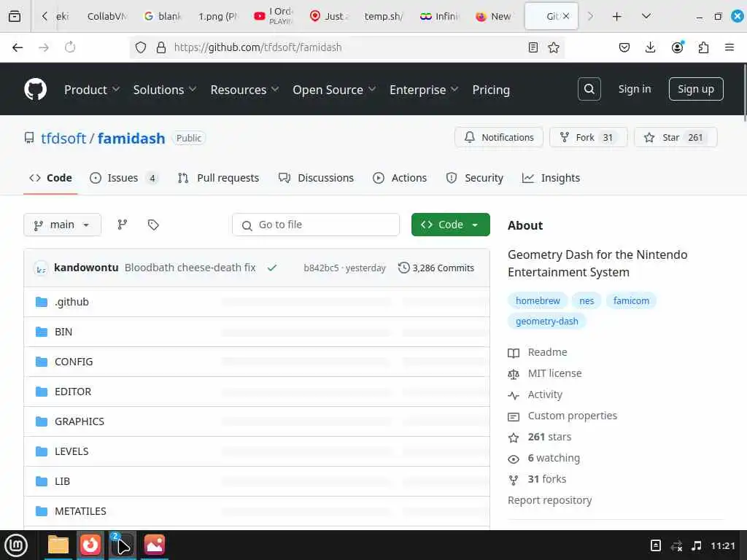
Task: Open the Pricing link
Action: pos(491,90)
